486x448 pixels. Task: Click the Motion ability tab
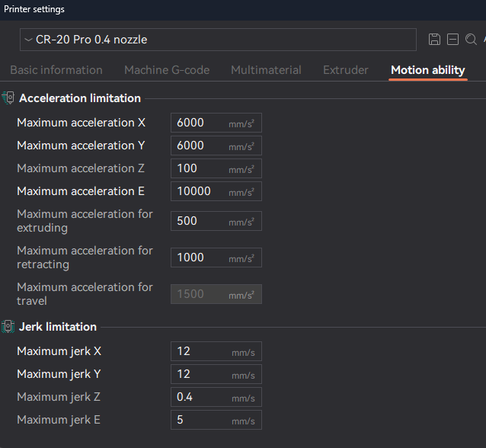coord(427,70)
